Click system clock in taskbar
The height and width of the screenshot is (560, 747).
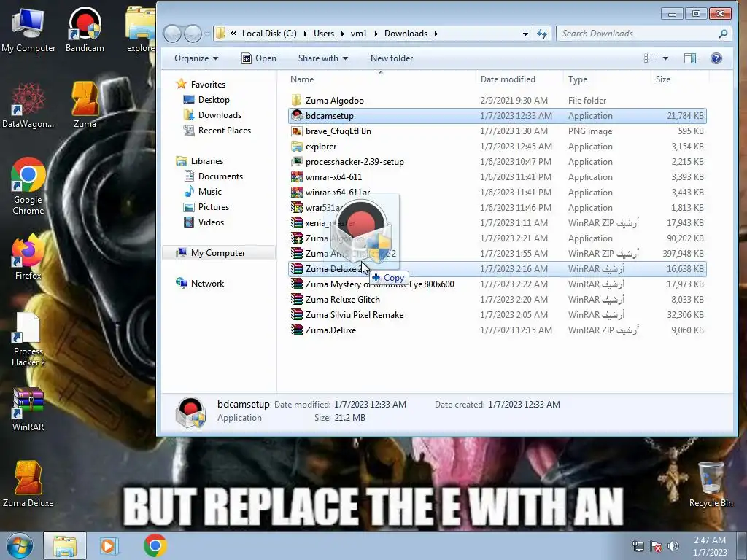710,545
